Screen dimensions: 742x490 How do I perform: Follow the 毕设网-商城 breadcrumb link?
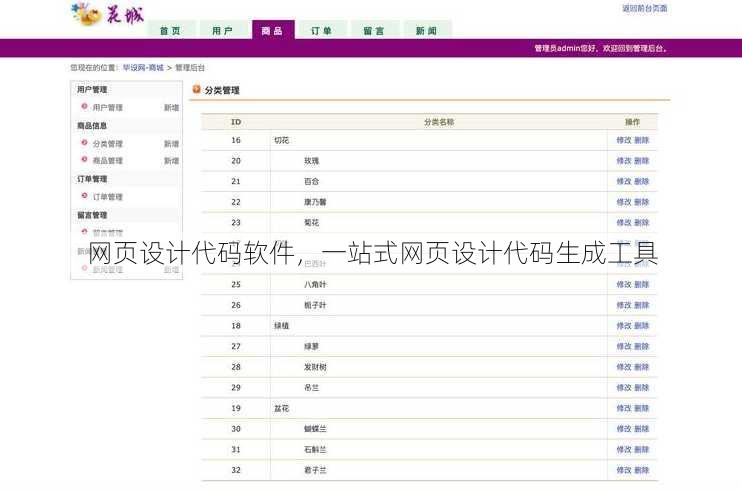click(x=143, y=68)
